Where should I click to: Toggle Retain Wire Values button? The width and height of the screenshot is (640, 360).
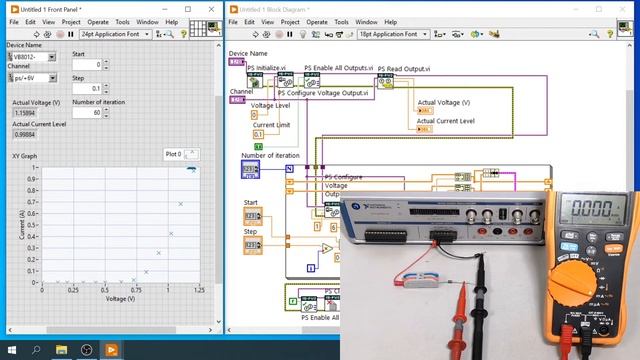[316, 34]
